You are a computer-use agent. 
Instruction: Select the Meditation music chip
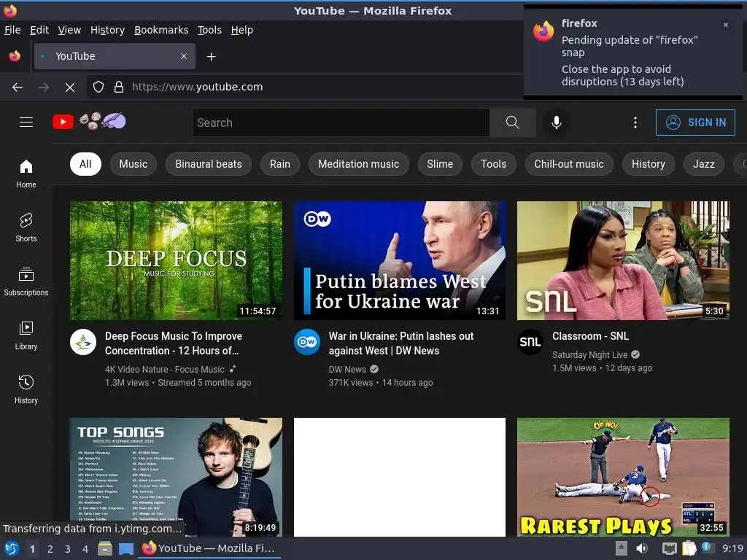pyautogui.click(x=359, y=164)
